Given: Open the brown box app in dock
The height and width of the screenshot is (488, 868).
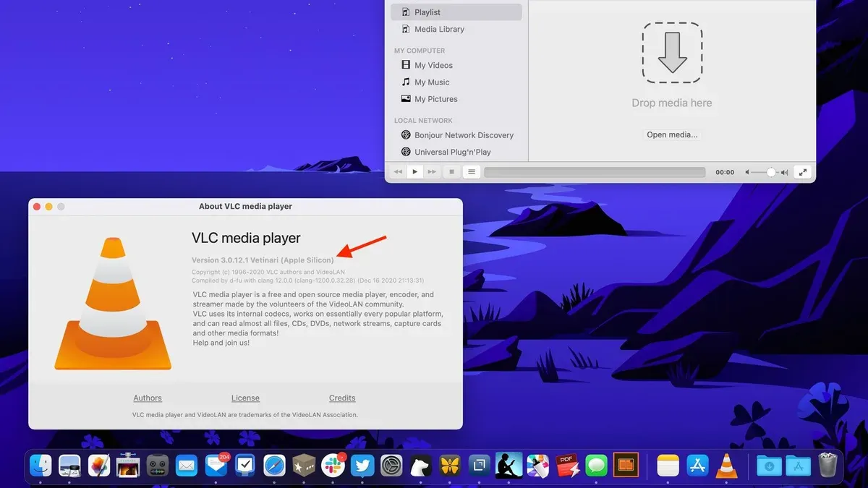Looking at the screenshot, I should 304,466.
